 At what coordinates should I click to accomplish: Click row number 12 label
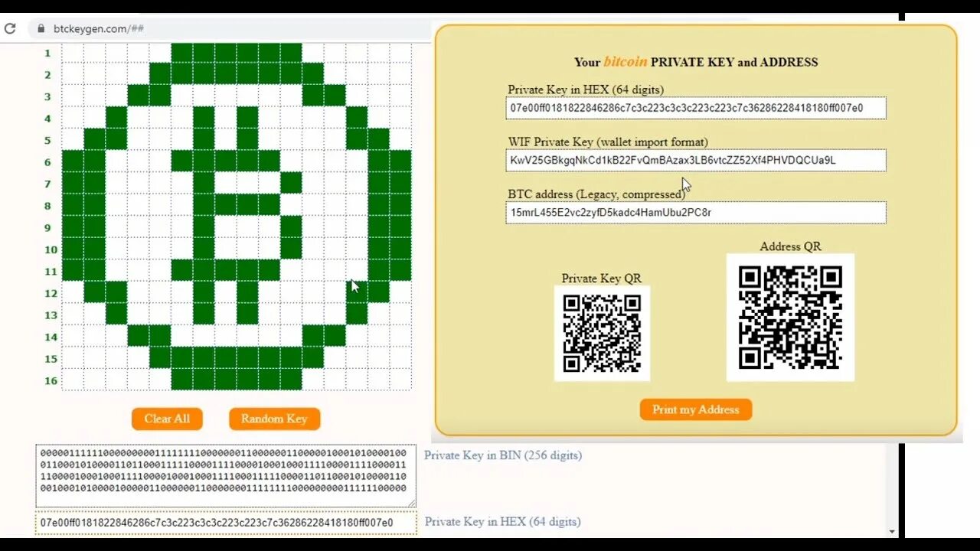[x=51, y=293]
